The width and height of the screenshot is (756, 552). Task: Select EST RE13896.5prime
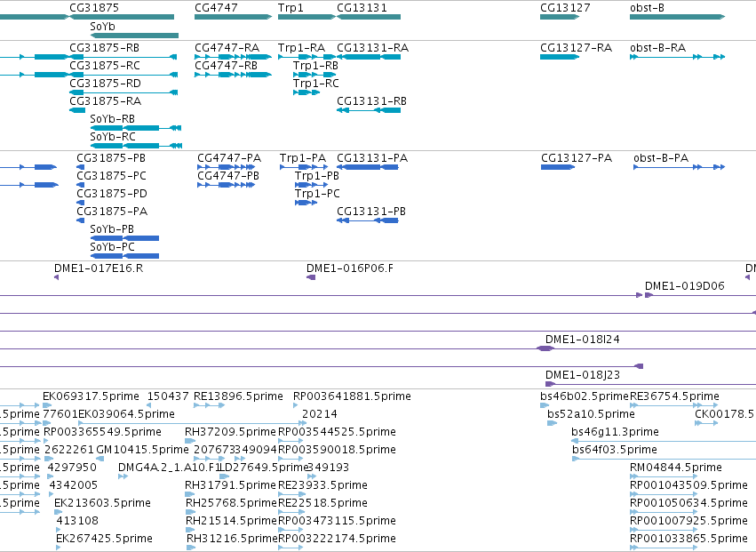(238, 396)
